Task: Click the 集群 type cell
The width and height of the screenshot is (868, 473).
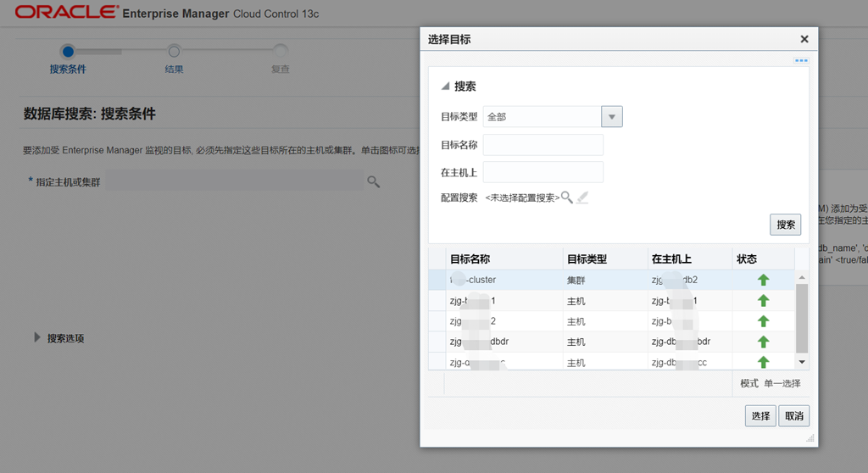Action: coord(576,281)
